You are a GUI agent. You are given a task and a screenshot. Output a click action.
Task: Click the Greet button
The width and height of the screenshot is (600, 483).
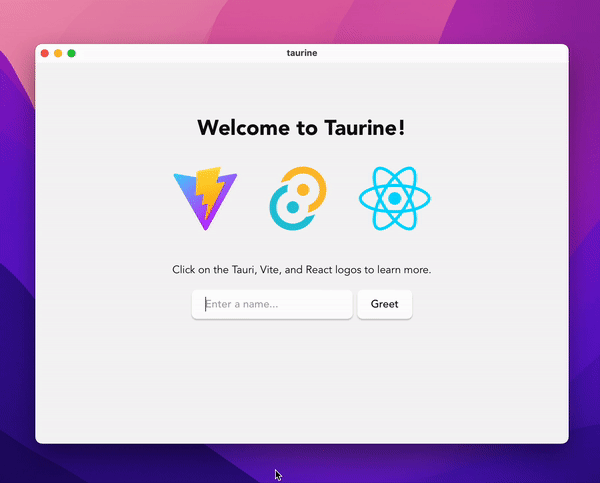tap(385, 304)
